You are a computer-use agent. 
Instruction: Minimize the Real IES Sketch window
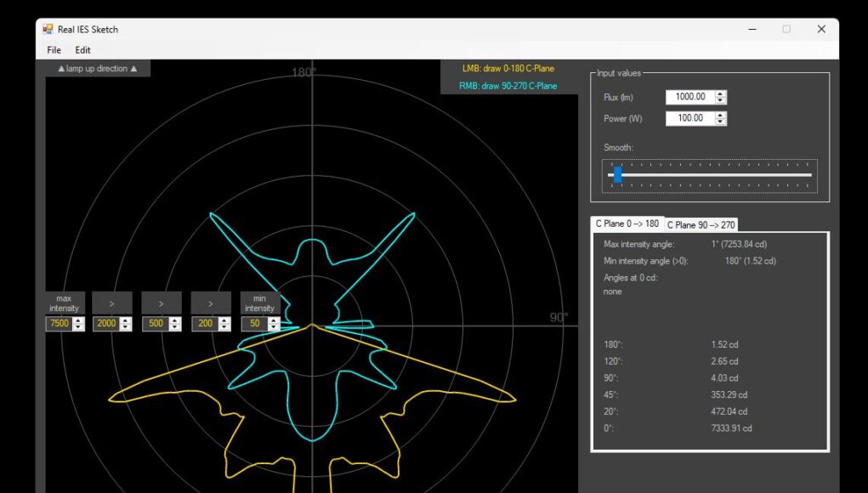[x=752, y=30]
